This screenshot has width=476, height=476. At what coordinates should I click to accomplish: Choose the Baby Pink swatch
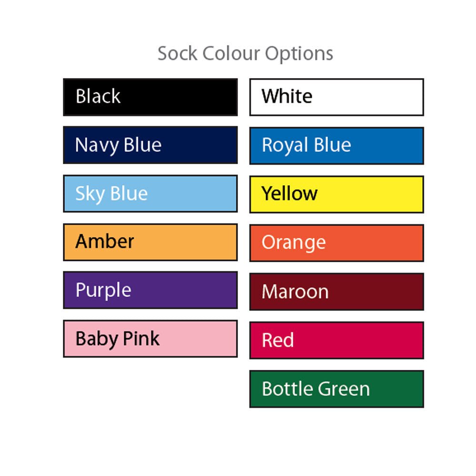[150, 339]
